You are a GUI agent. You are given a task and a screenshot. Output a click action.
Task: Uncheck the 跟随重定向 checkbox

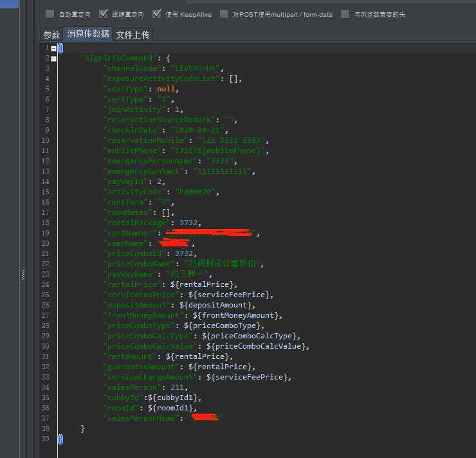pos(103,14)
